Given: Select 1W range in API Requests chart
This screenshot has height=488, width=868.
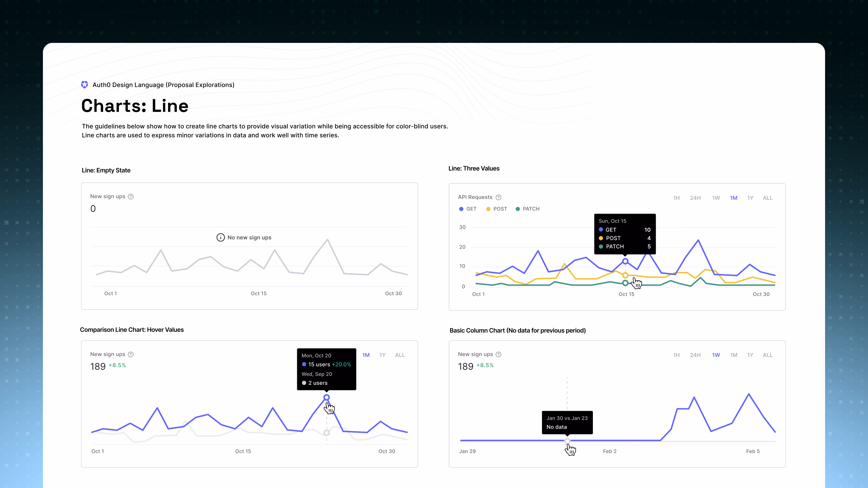Looking at the screenshot, I should 716,198.
